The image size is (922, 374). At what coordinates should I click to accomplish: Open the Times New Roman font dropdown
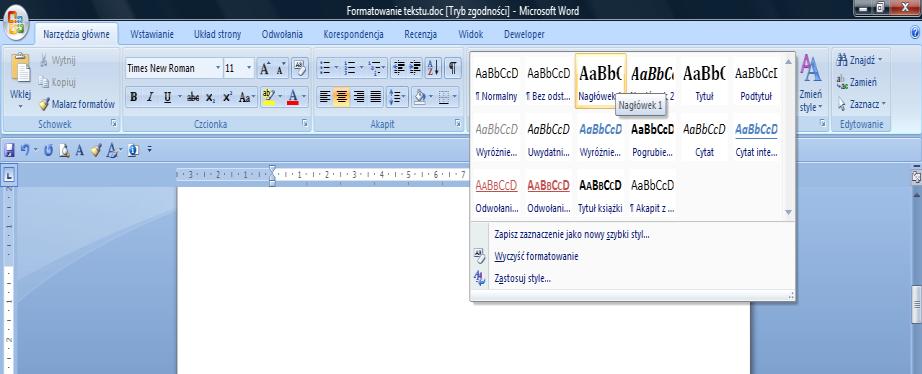[x=218, y=68]
